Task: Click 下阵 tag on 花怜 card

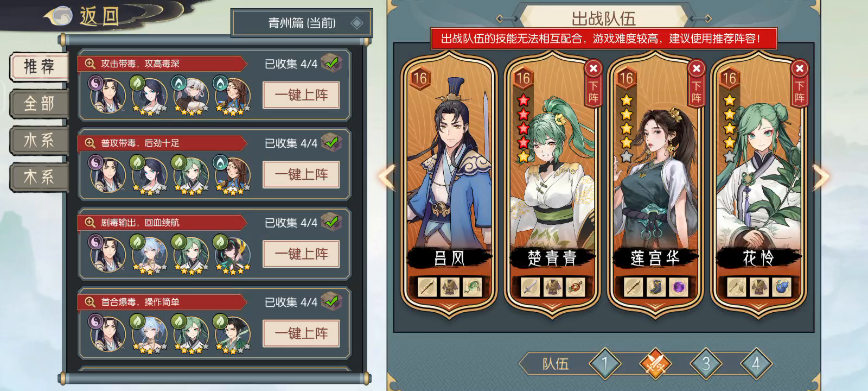Action: point(800,92)
